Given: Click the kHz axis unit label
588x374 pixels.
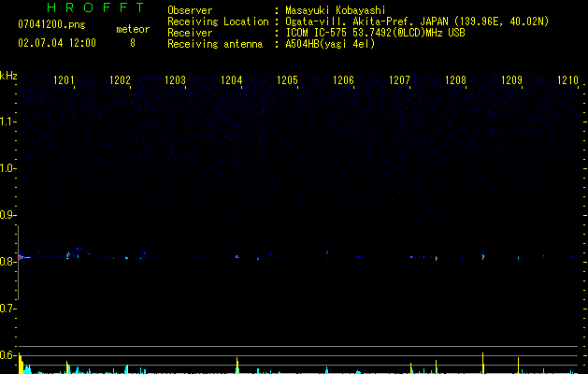Looking at the screenshot, I should point(8,76).
